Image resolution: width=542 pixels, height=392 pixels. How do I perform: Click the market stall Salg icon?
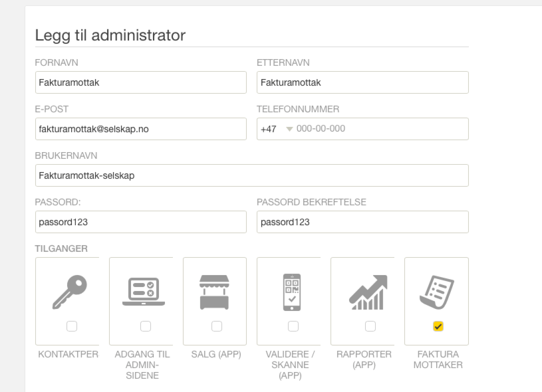click(x=214, y=292)
